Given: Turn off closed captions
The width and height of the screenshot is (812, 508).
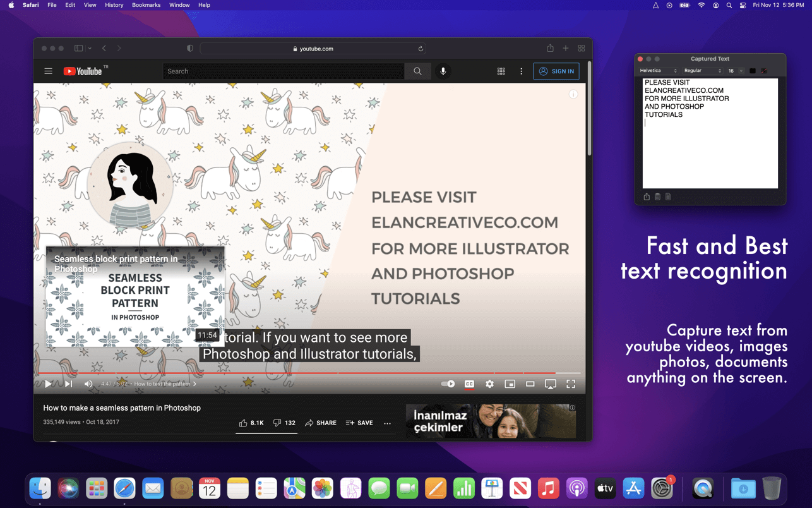Looking at the screenshot, I should [x=469, y=384].
